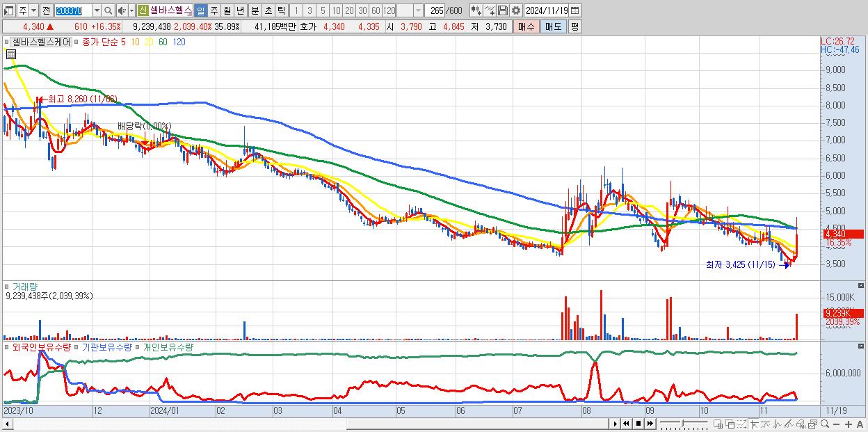The height and width of the screenshot is (432, 868).
Task: Click the data grid icon below legend
Action: coord(10,54)
